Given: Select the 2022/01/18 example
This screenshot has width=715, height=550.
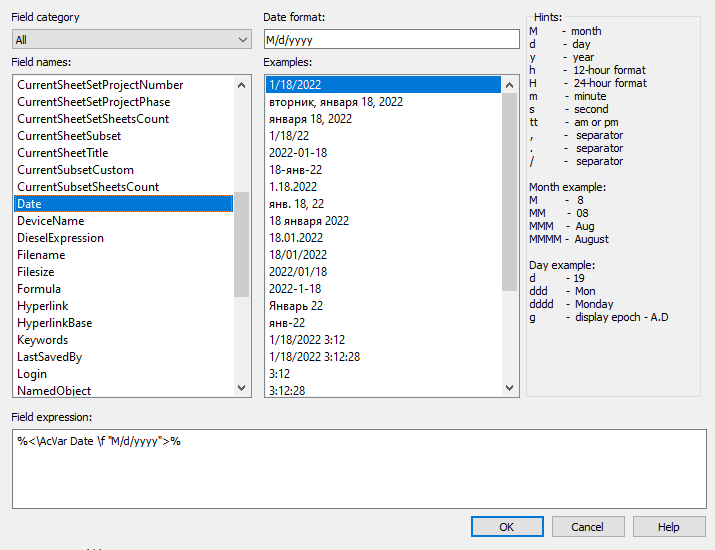Looking at the screenshot, I should pyautogui.click(x=296, y=272).
